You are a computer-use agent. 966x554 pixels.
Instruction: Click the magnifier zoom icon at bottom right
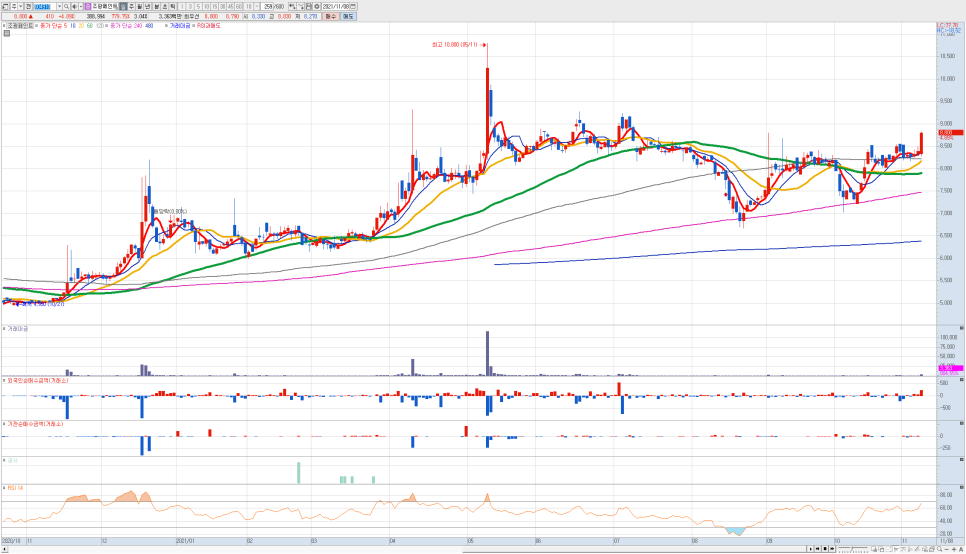pos(940,549)
